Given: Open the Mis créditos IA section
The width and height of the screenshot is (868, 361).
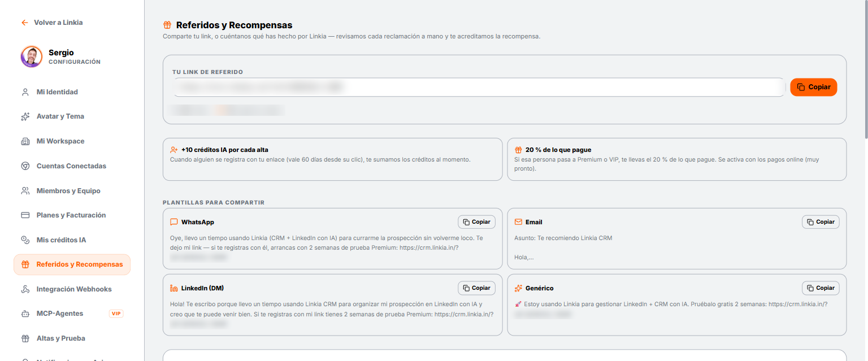Looking at the screenshot, I should (x=72, y=240).
